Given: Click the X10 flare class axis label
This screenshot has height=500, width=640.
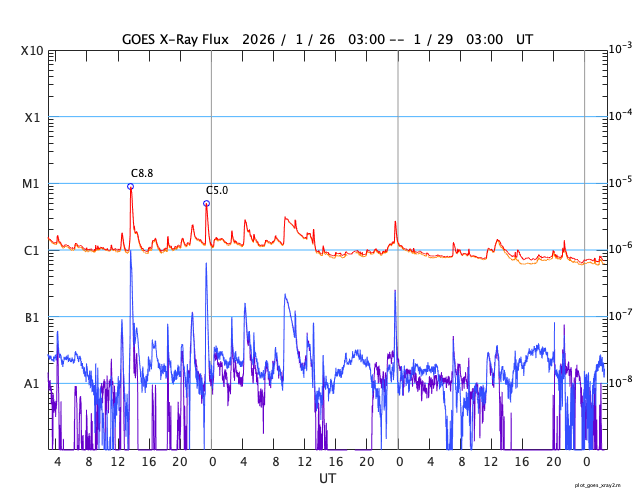Looking at the screenshot, I should coord(32,51).
